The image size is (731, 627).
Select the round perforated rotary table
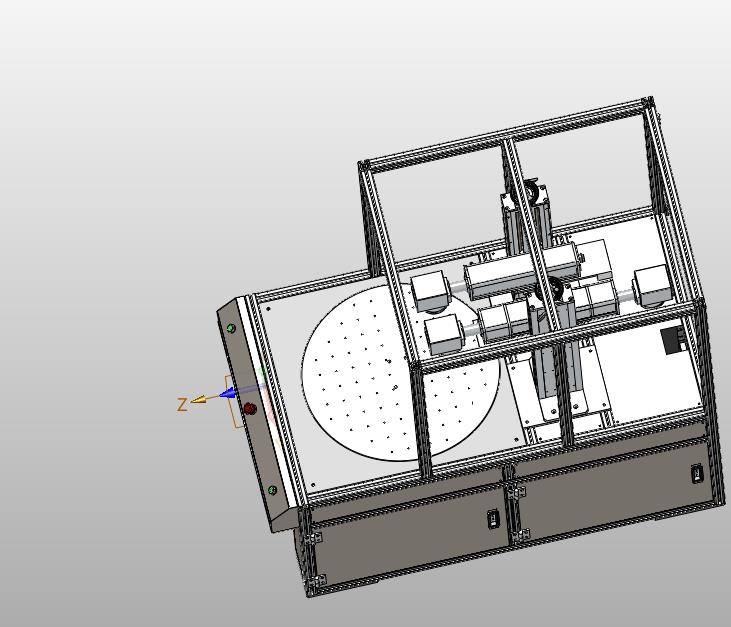401,373
